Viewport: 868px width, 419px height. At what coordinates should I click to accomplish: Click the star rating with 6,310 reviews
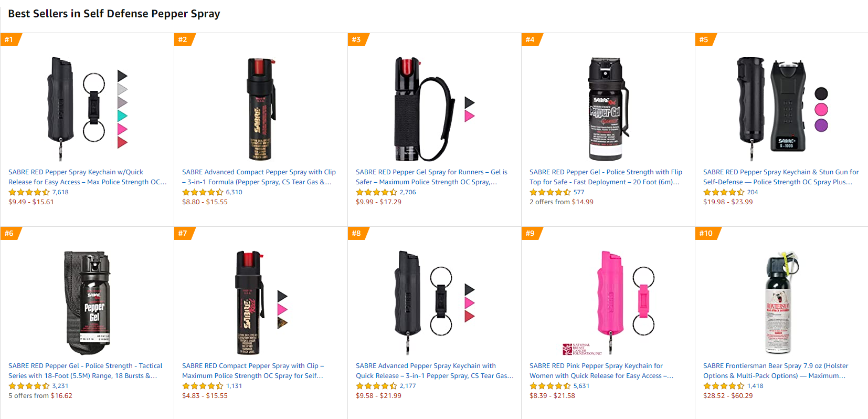[203, 192]
